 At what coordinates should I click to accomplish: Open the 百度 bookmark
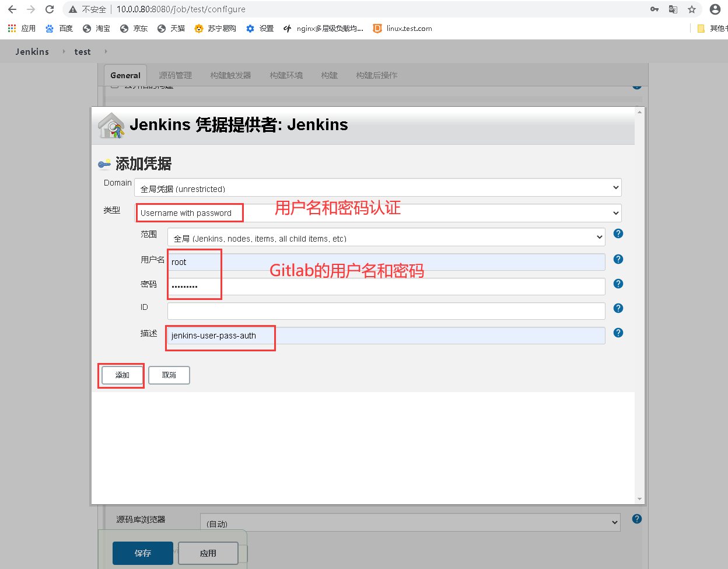(x=59, y=28)
